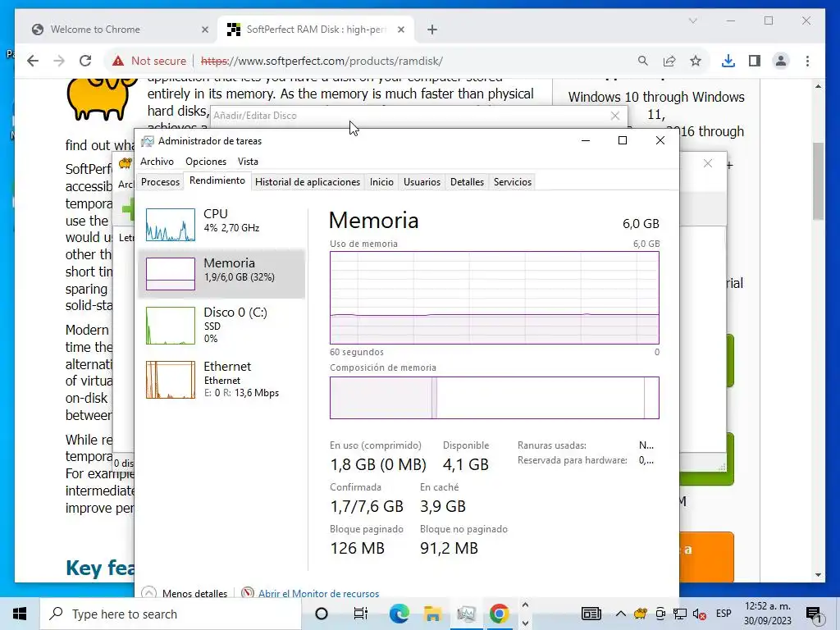Show hidden system tray icons
The width and height of the screenshot is (840, 630).
(620, 614)
